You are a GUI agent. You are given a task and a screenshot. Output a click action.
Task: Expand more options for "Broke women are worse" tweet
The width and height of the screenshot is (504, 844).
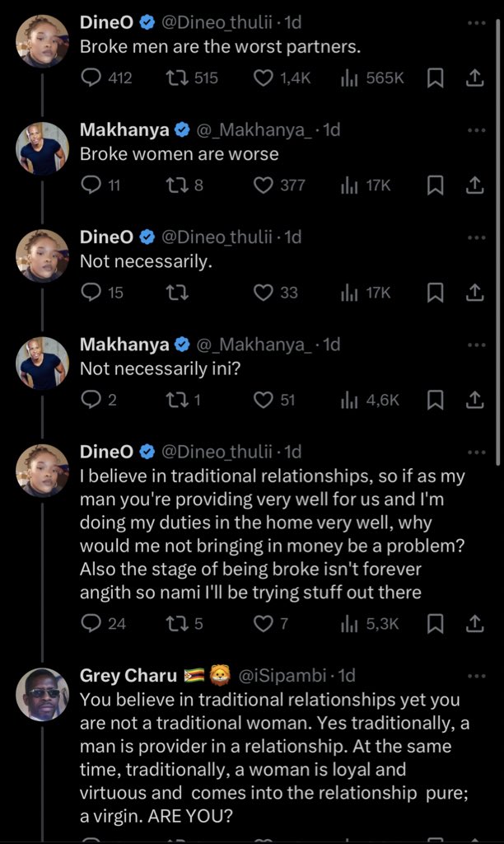pyautogui.click(x=476, y=130)
